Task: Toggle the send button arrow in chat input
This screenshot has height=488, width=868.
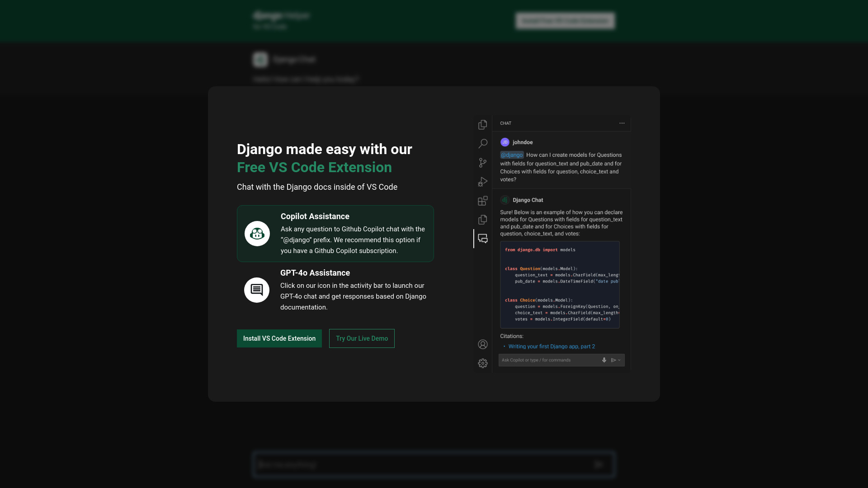Action: pos(619,360)
